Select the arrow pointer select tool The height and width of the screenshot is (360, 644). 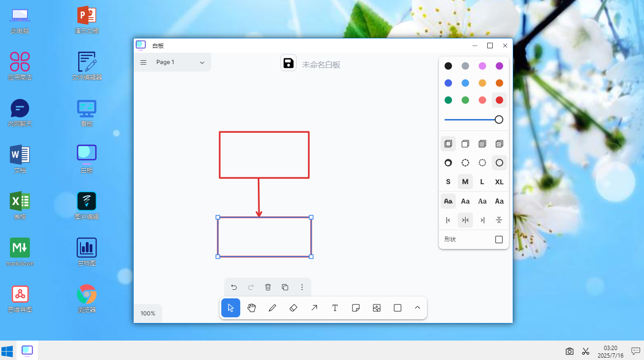[x=231, y=308]
